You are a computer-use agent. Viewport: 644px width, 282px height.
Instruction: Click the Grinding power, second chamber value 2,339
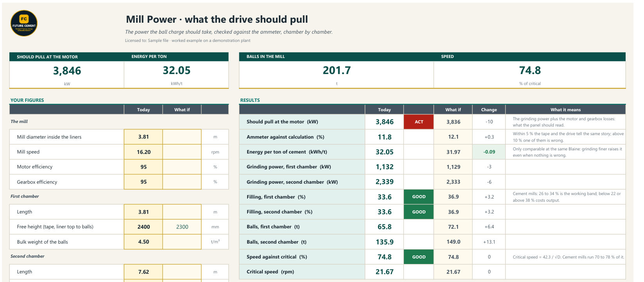(384, 182)
